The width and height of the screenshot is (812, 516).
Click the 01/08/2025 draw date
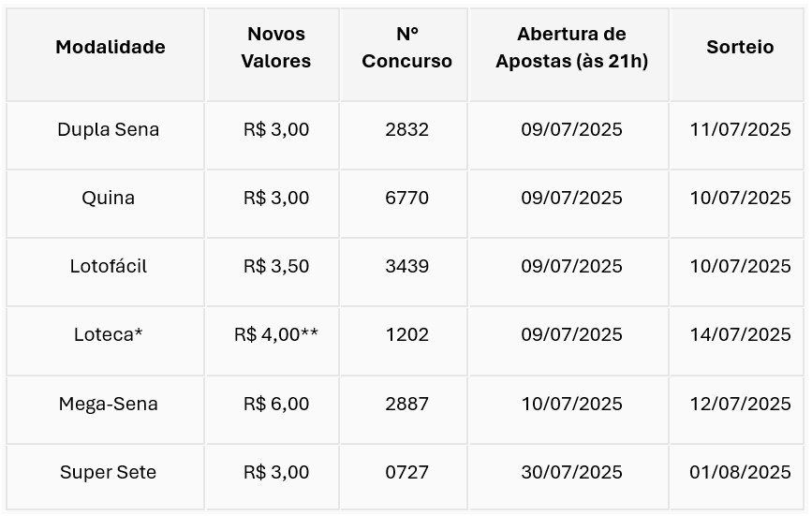click(740, 472)
